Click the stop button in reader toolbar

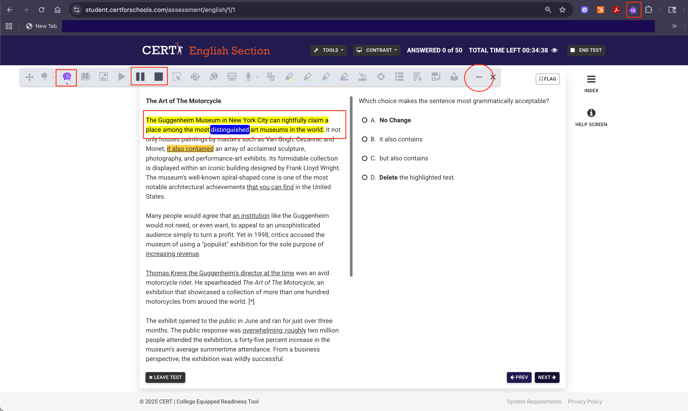point(158,77)
